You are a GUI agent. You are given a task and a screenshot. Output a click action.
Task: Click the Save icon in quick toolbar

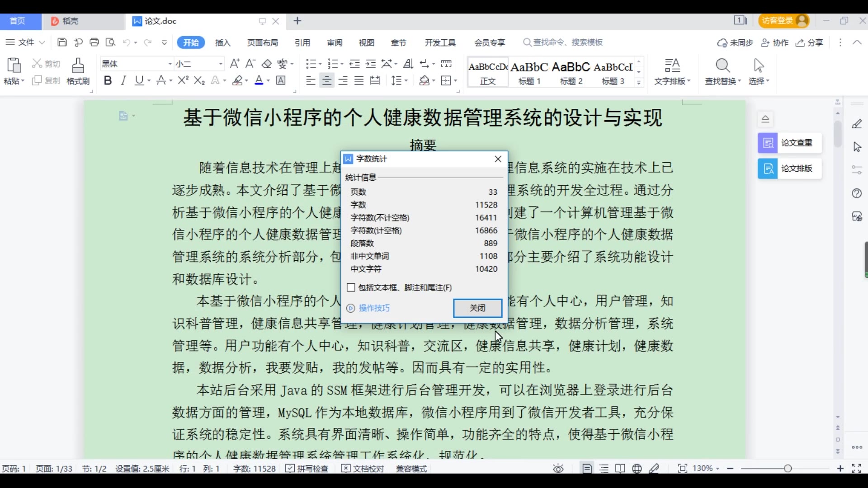[x=62, y=42]
